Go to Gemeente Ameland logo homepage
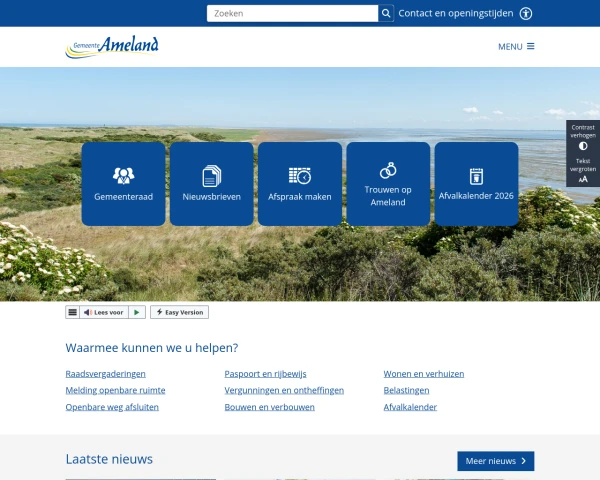Screen dimensions: 600x480 (x=112, y=47)
